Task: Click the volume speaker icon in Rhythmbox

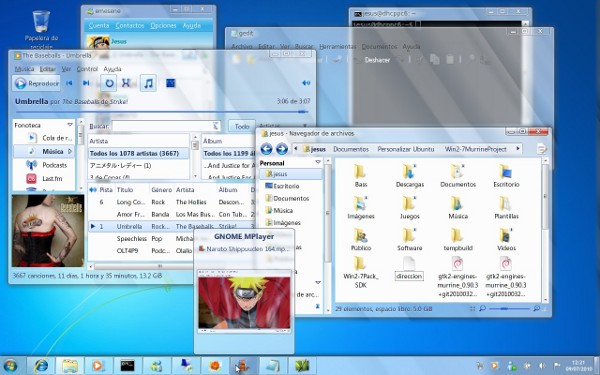Action: pyautogui.click(x=306, y=83)
